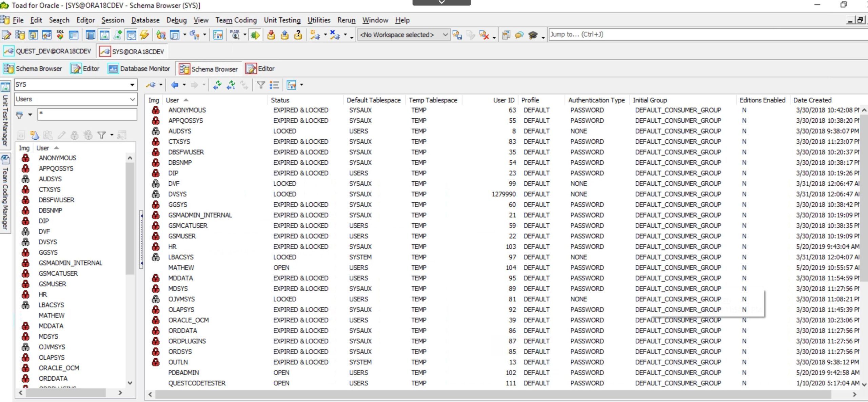Open a new Editor from main toolbar
The width and height of the screenshot is (868, 402).
pyautogui.click(x=6, y=35)
